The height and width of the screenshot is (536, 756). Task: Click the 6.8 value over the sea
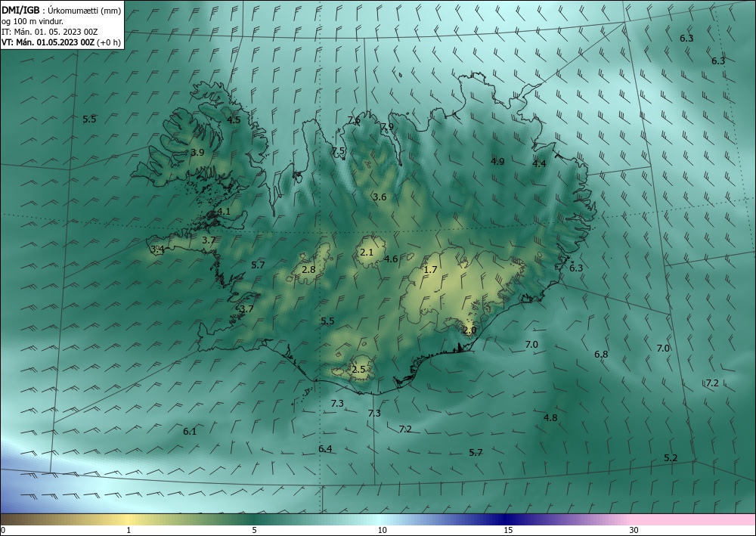click(x=601, y=355)
